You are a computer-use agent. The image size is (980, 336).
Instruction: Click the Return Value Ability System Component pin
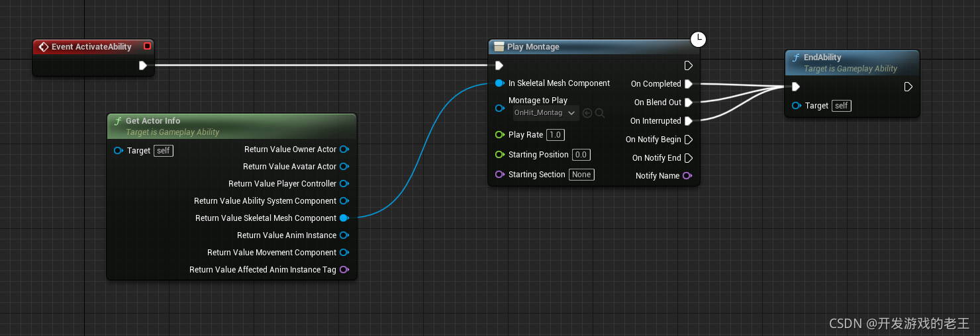tap(344, 201)
